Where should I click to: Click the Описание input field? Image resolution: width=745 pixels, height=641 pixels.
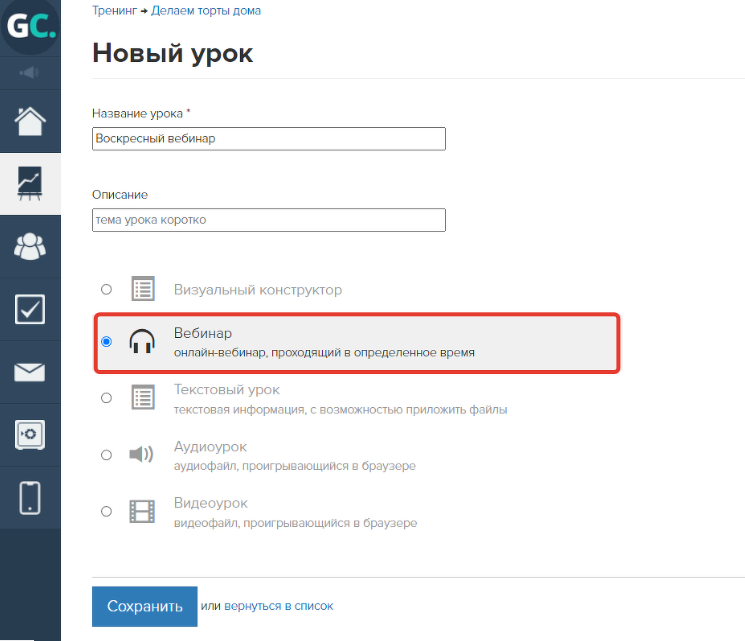(268, 220)
